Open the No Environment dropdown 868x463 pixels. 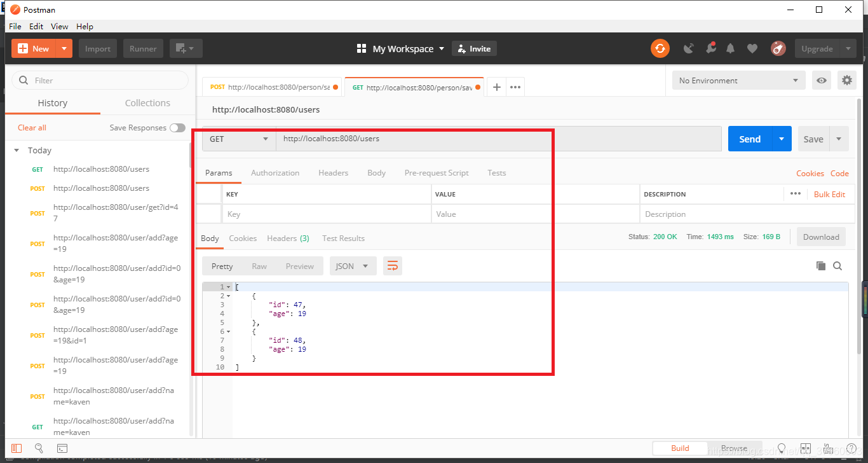(x=739, y=80)
